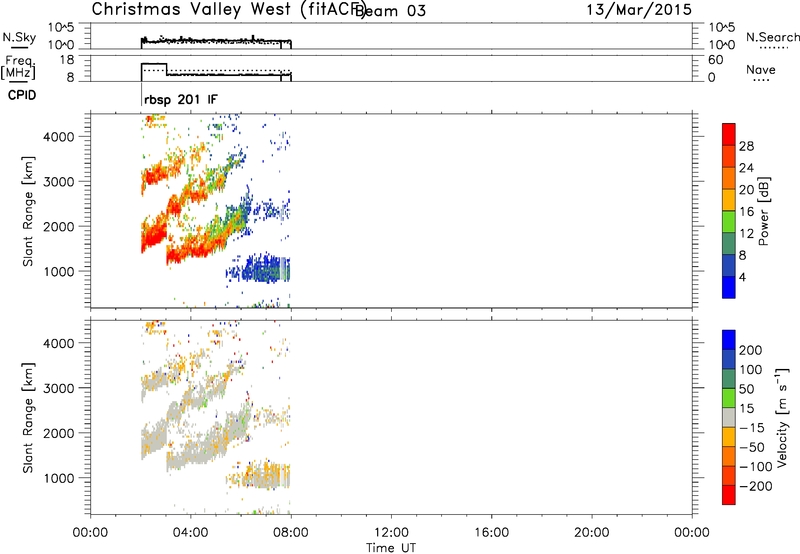The height and width of the screenshot is (554, 800).
Task: Click the red bottom segment of the velocity colorbar
Action: pyautogui.click(x=729, y=495)
